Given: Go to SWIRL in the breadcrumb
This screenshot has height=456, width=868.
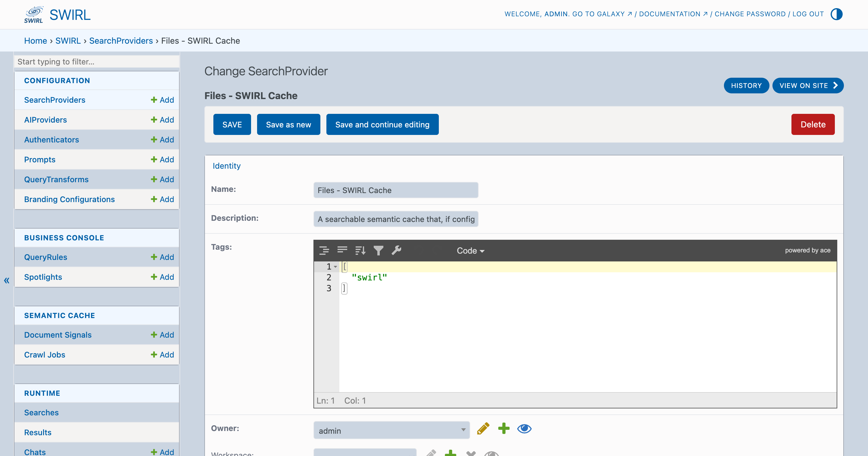Looking at the screenshot, I should click(68, 41).
